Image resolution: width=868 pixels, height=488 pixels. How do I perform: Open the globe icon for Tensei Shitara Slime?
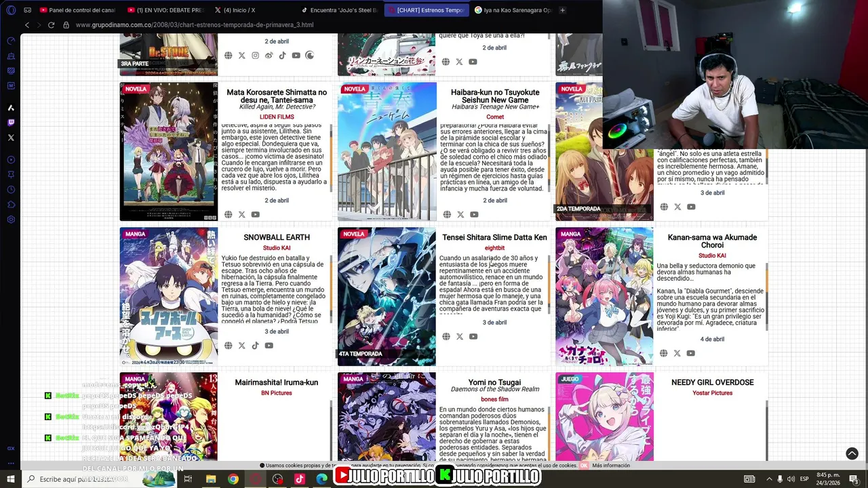click(x=446, y=336)
